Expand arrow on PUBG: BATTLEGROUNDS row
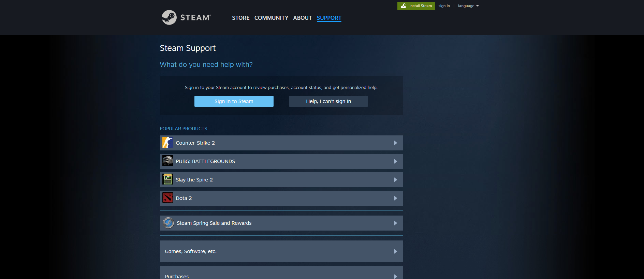Viewport: 644px width, 279px height. (396, 161)
